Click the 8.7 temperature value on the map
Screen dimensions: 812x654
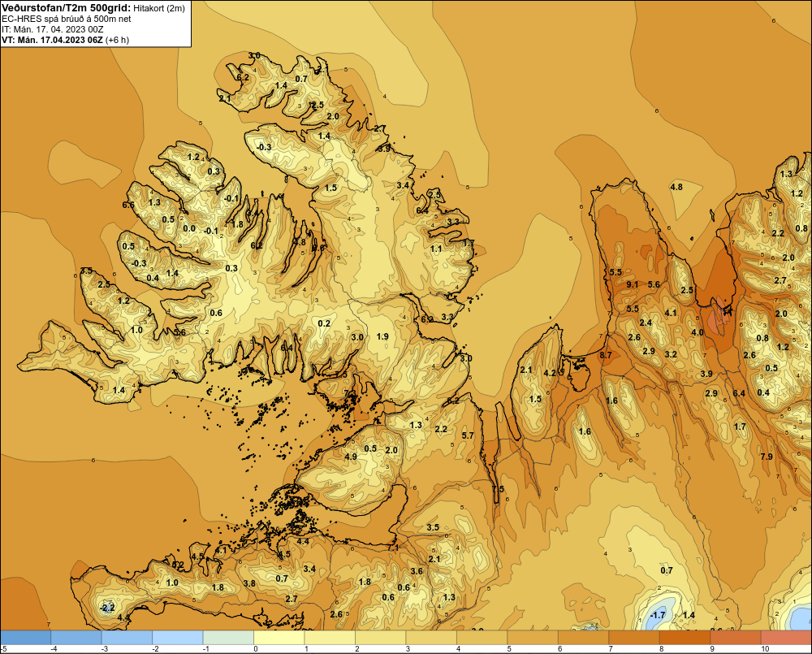coord(606,355)
